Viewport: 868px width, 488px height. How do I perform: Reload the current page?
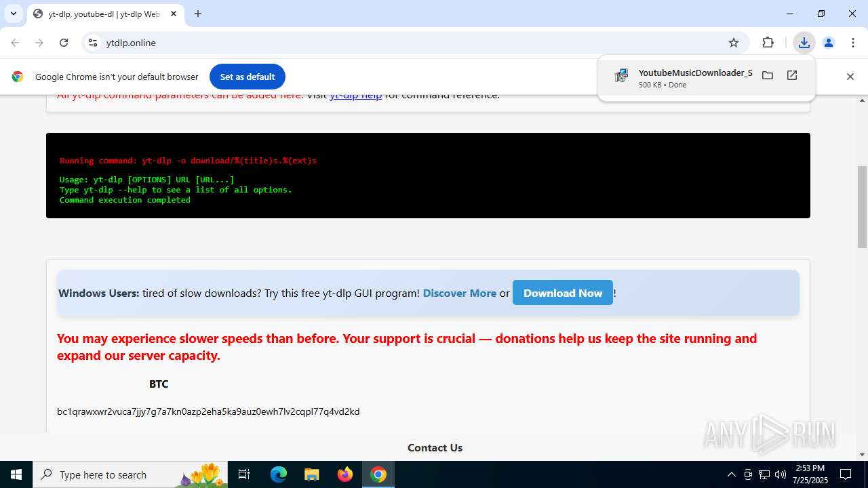pos(64,43)
